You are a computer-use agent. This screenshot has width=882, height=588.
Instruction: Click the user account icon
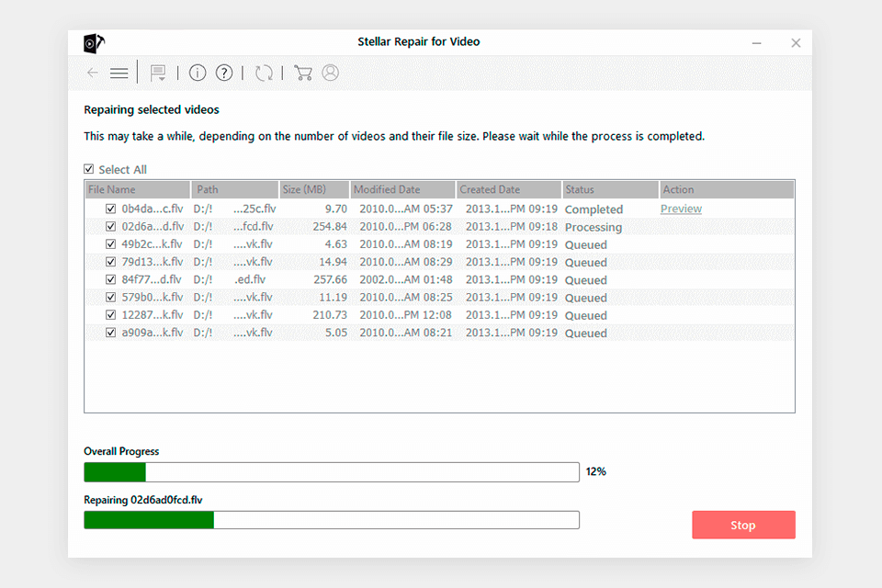[330, 73]
